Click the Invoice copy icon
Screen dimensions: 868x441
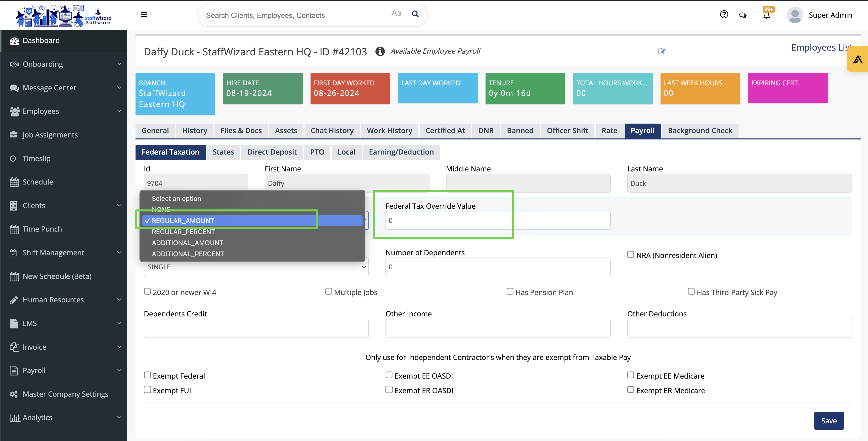(15, 347)
